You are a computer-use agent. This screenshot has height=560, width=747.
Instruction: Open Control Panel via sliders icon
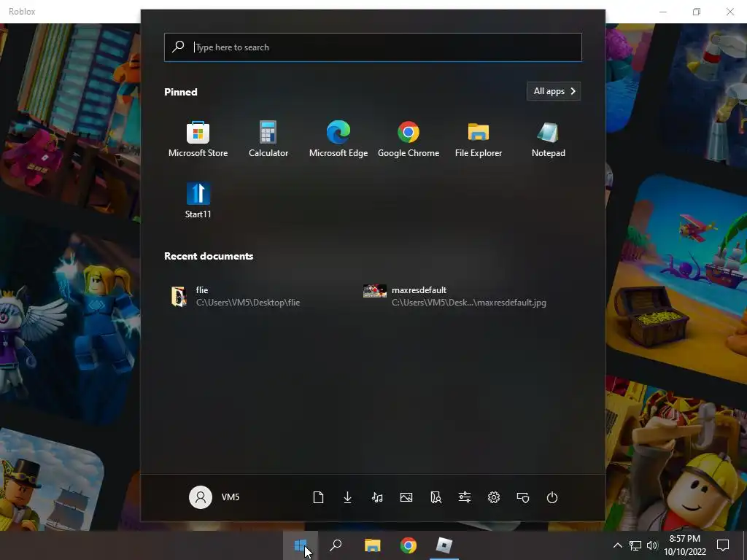click(465, 497)
